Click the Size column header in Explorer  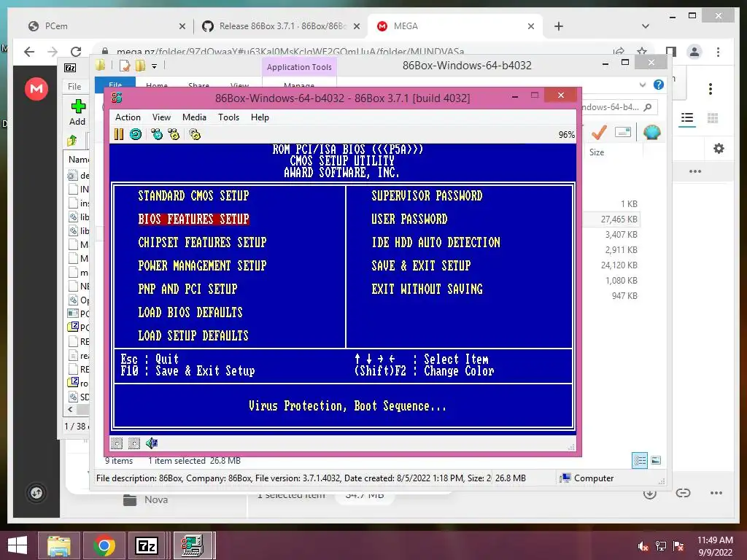613,152
